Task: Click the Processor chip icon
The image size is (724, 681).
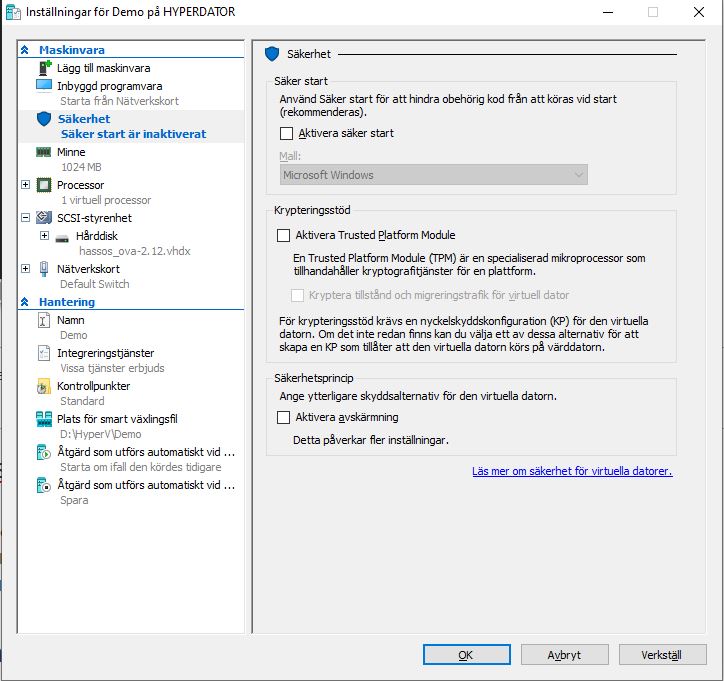Action: click(x=44, y=185)
